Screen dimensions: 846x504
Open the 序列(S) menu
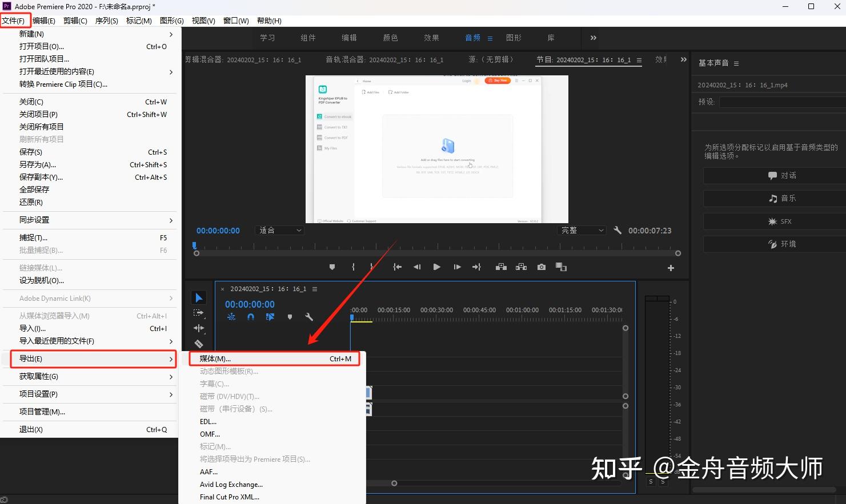(x=107, y=21)
